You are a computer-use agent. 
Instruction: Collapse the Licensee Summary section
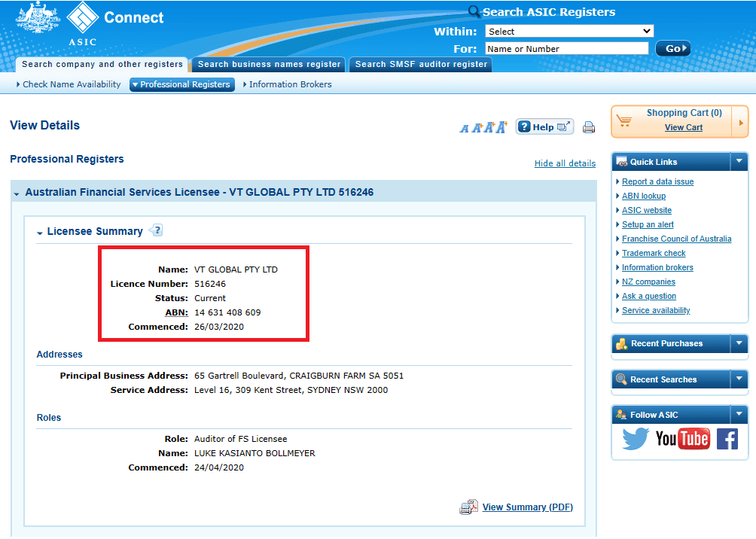[40, 233]
